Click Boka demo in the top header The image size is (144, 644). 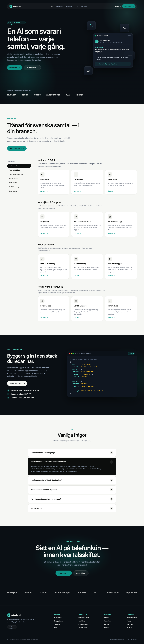[129, 6]
